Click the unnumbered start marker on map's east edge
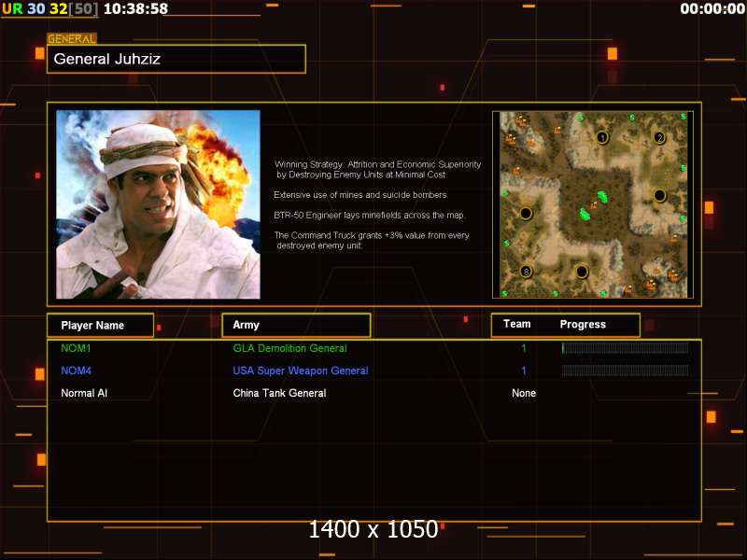 [x=659, y=195]
